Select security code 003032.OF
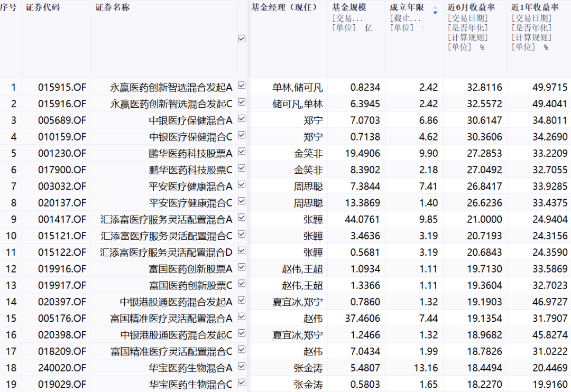 [62, 186]
